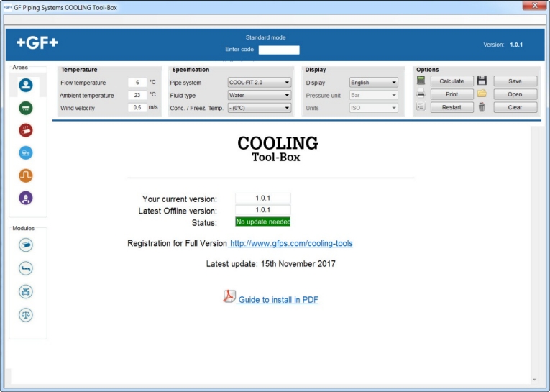Screen dimensions: 550x392
Task: Click the Restart button
Action: [452, 107]
